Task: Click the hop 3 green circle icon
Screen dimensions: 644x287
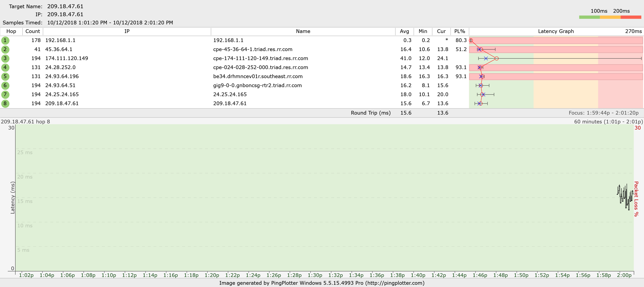Action: (x=5, y=59)
